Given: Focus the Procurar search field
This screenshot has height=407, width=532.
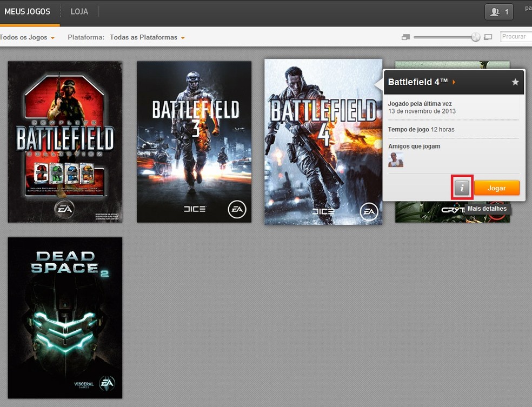Looking at the screenshot, I should 516,37.
